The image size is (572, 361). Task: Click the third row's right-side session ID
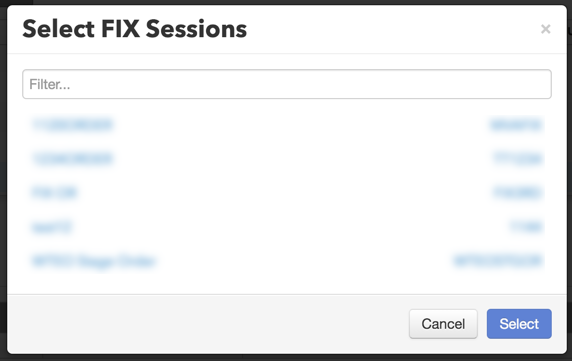pyautogui.click(x=518, y=193)
